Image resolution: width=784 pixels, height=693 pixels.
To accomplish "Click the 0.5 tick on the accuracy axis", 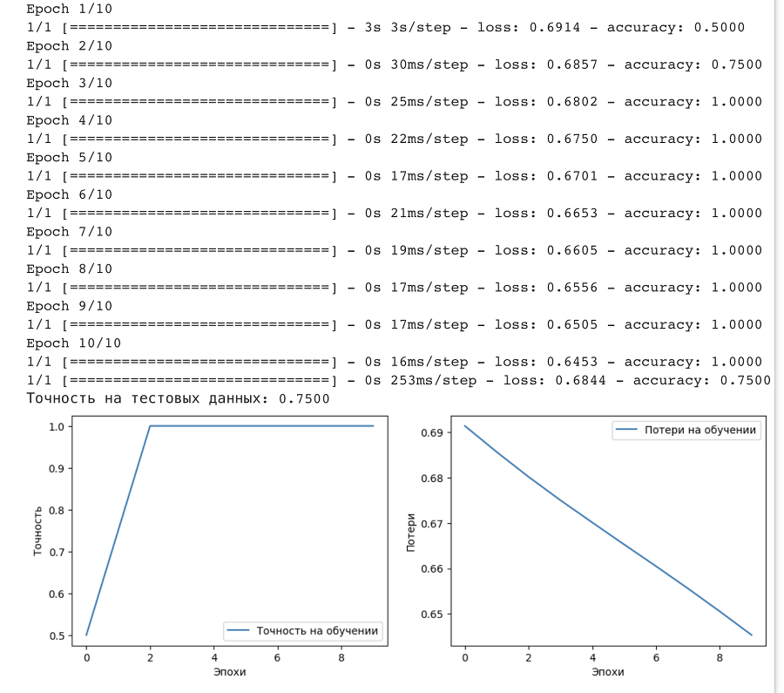I will [58, 635].
